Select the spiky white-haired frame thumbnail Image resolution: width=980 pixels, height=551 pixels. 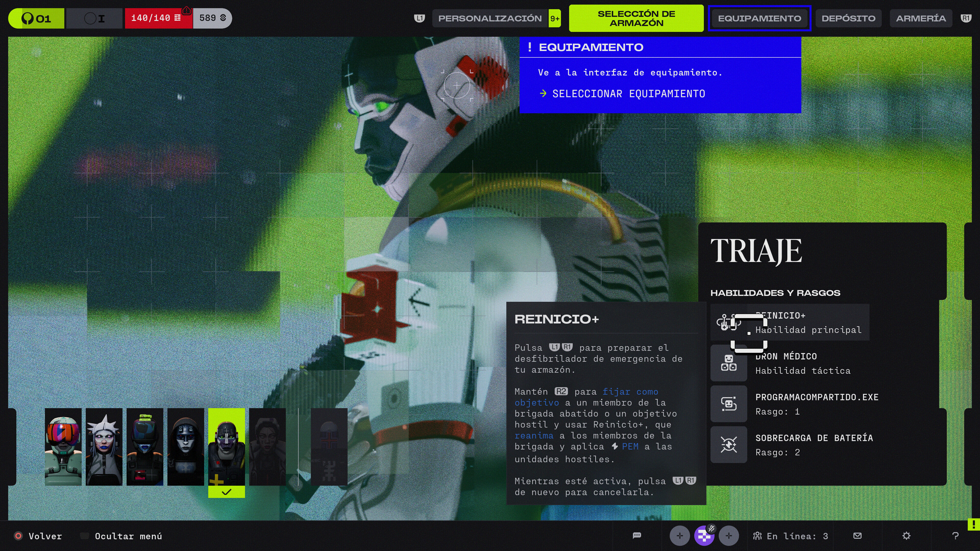coord(104,447)
